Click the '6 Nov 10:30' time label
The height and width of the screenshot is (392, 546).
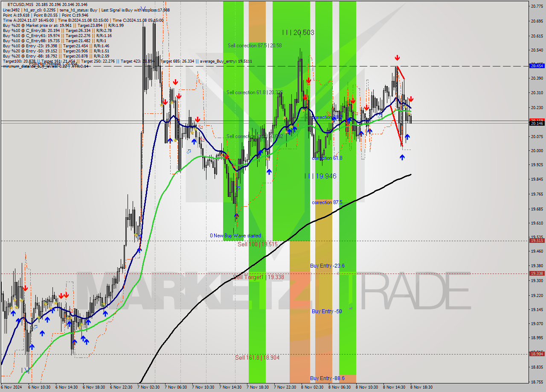point(39,387)
